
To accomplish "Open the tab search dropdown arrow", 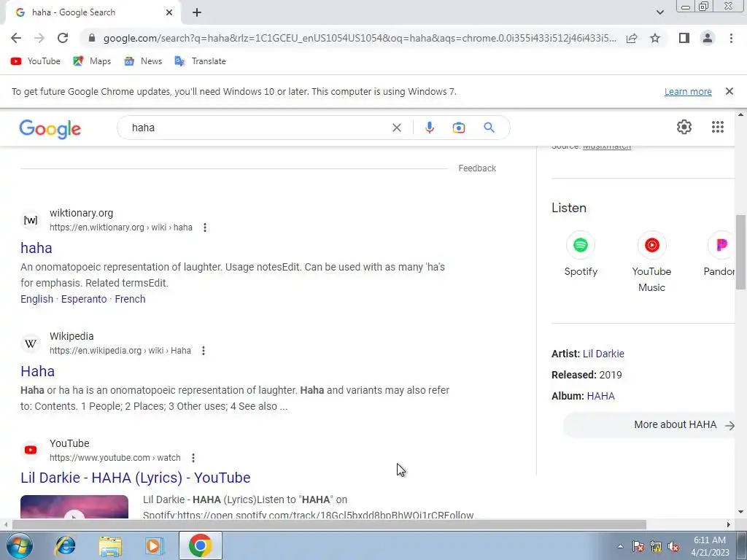I will [x=659, y=12].
